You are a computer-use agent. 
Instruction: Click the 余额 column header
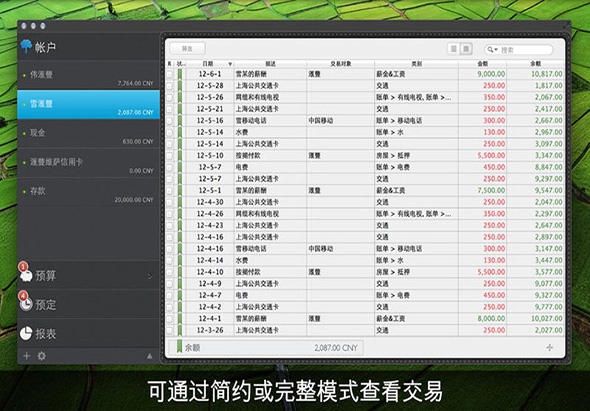pos(535,64)
